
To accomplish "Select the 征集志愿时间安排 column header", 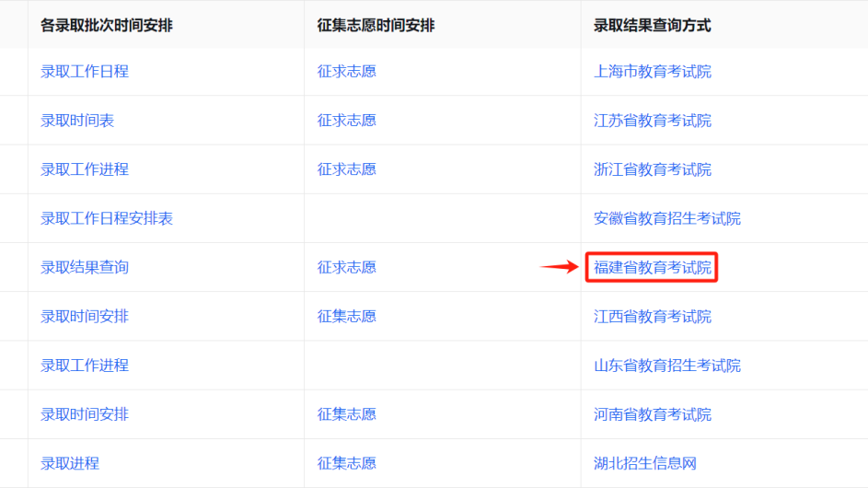I will (376, 26).
